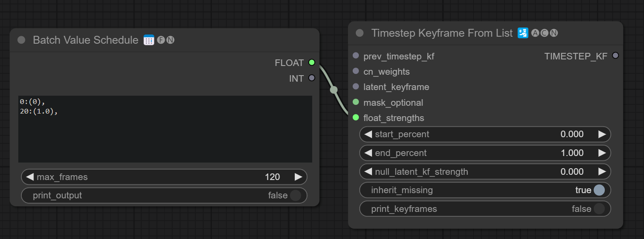Click the TIMESTEP_KF output socket
This screenshot has height=239, width=644.
click(615, 55)
